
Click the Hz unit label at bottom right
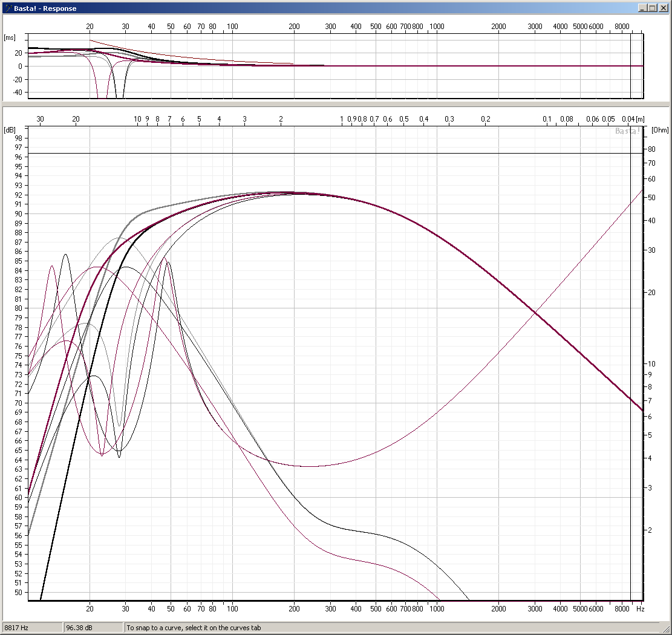click(x=640, y=608)
